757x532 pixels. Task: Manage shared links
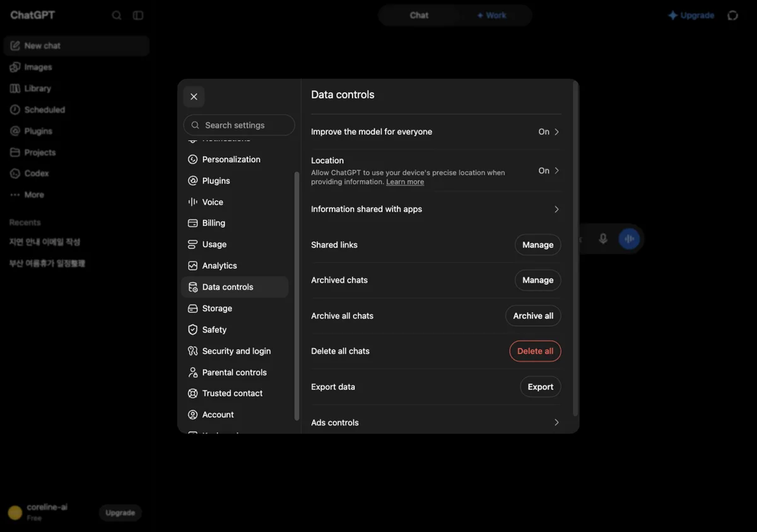click(538, 245)
